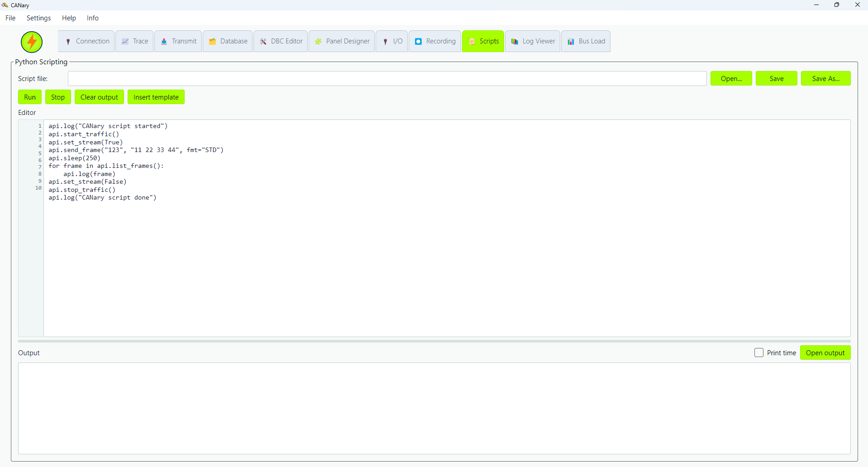The width and height of the screenshot is (868, 467).
Task: Run the Python script
Action: [30, 97]
